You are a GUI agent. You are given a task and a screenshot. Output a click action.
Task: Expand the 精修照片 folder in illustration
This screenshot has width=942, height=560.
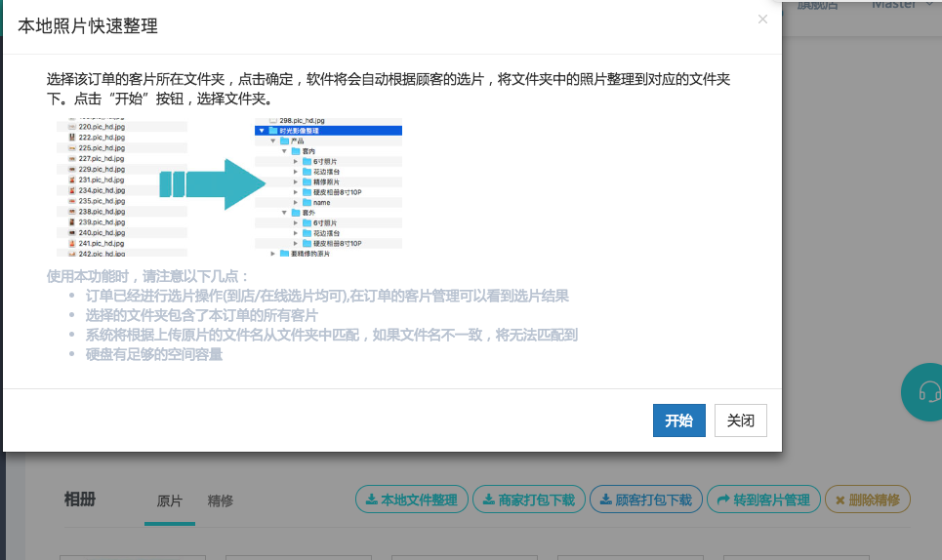296,181
